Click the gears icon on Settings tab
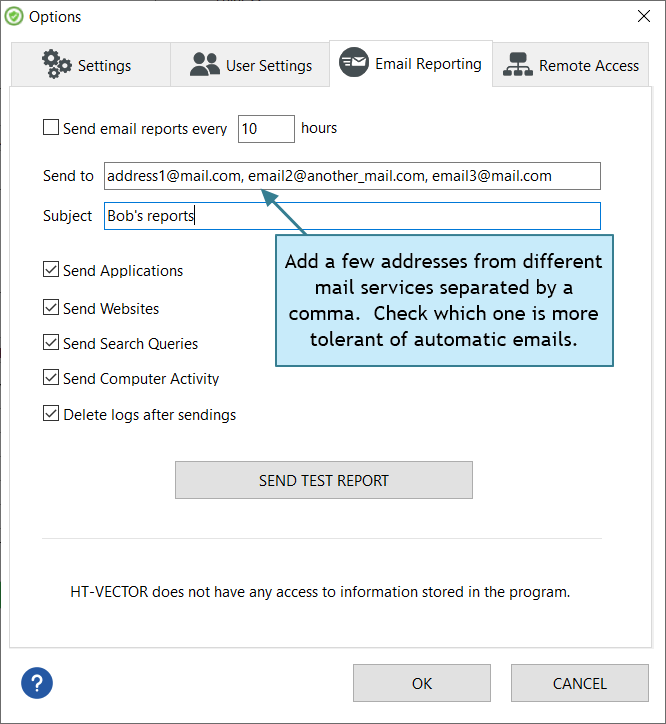Screen dimensions: 666x724 (x=56, y=64)
